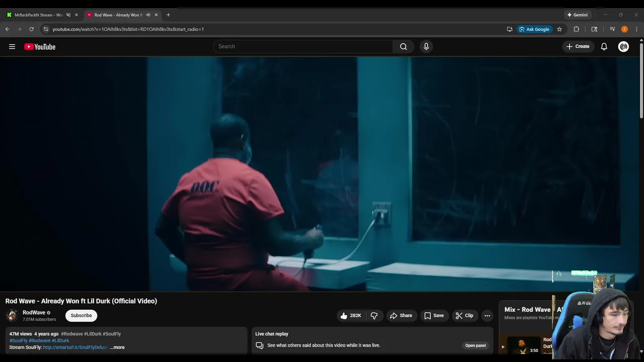The height and width of the screenshot is (362, 644).
Task: Save the video to a playlist
Action: (x=434, y=316)
